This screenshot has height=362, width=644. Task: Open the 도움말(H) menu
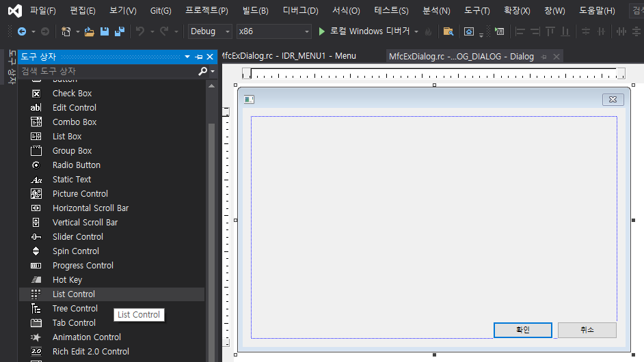[x=597, y=11]
